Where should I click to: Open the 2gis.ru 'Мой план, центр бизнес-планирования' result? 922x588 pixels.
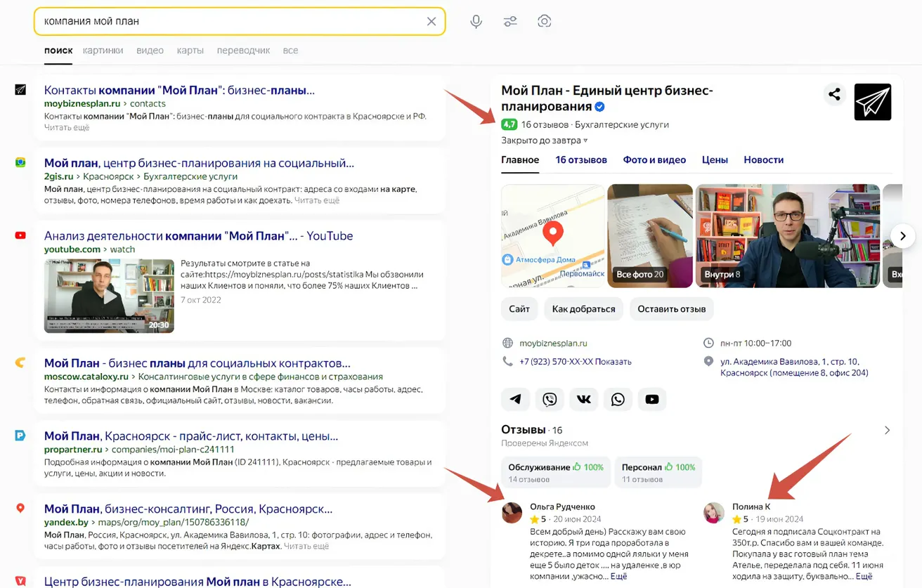(199, 163)
